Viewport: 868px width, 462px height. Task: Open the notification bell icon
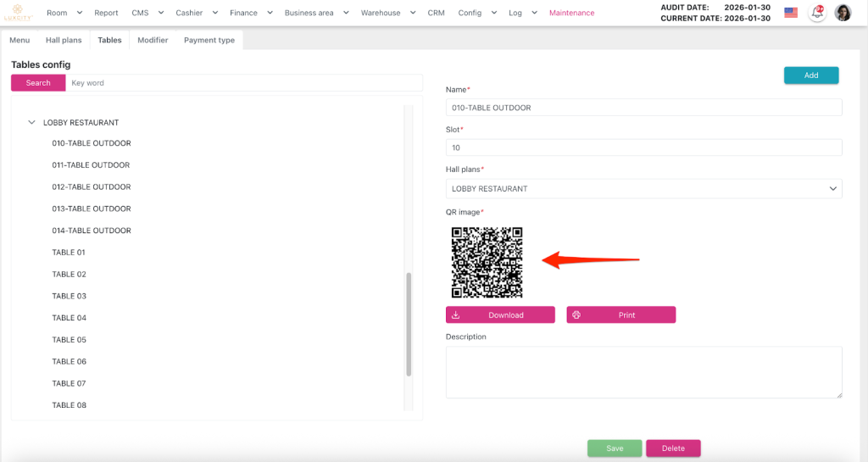pyautogui.click(x=816, y=13)
